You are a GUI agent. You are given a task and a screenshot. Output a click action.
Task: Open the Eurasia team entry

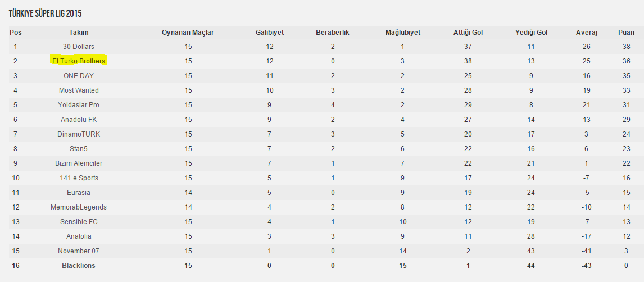point(79,193)
